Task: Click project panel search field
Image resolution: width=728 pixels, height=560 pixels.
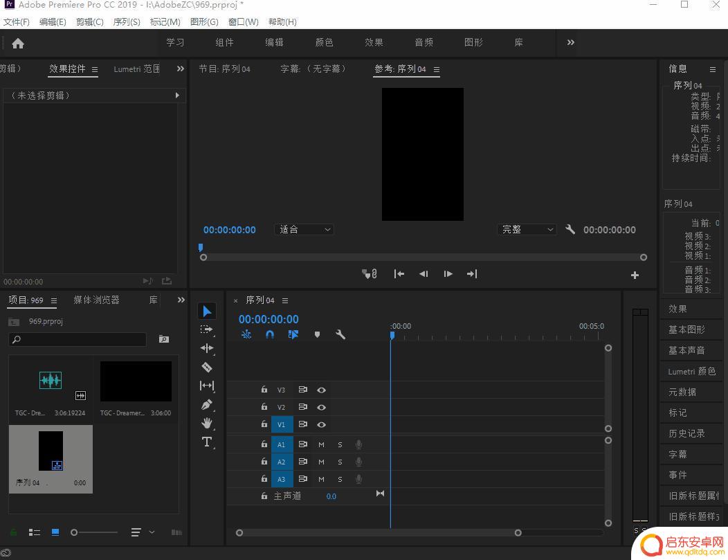Action: tap(78, 339)
